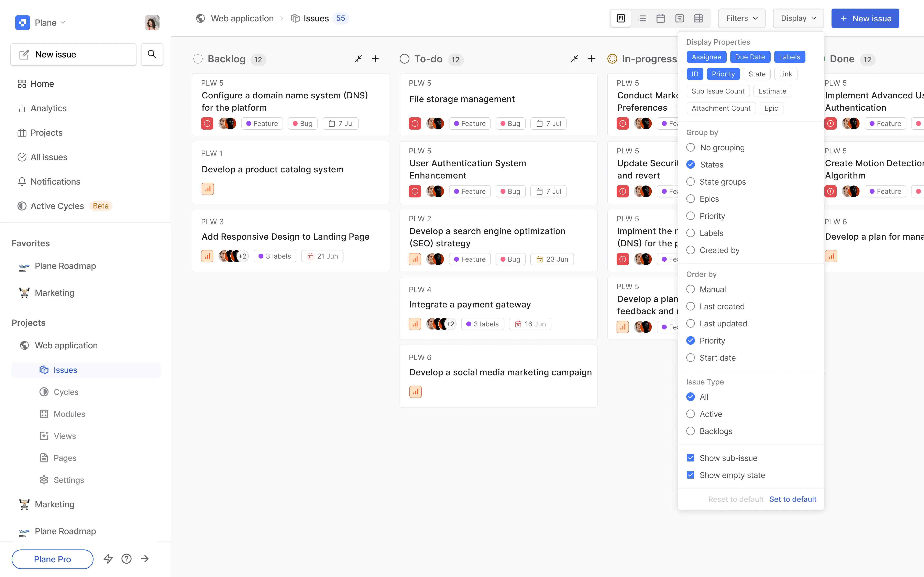This screenshot has height=577, width=924.
Task: Switch to list layout view icon
Action: pos(641,18)
